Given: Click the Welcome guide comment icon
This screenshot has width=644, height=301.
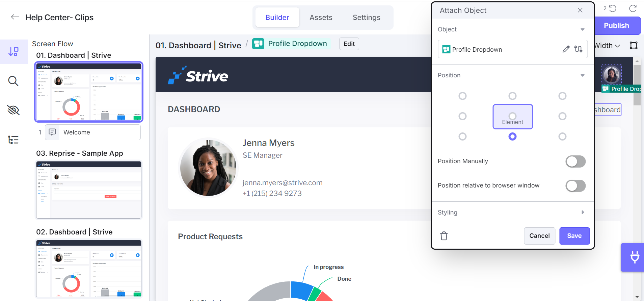Looking at the screenshot, I should [x=52, y=132].
